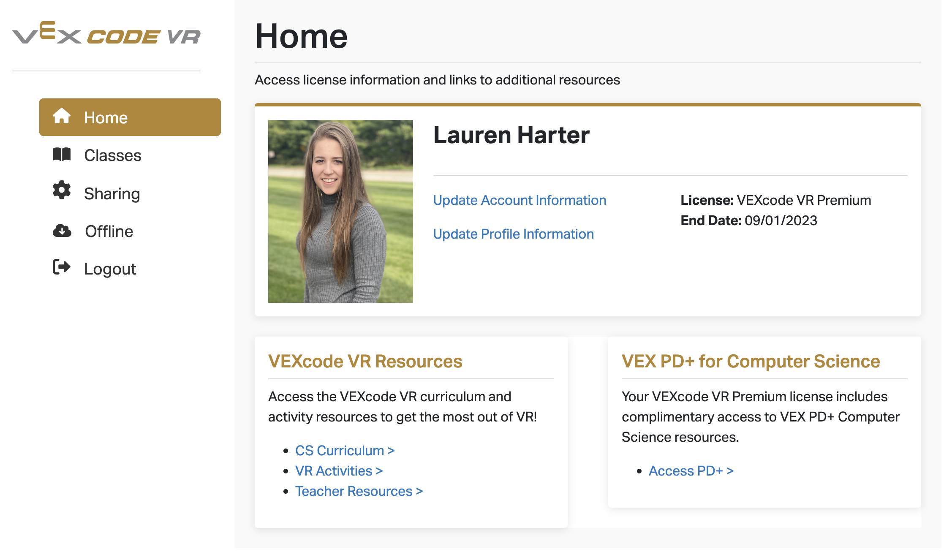Viewport: 952px width, 560px height.
Task: Open Update Account Information
Action: pos(520,200)
